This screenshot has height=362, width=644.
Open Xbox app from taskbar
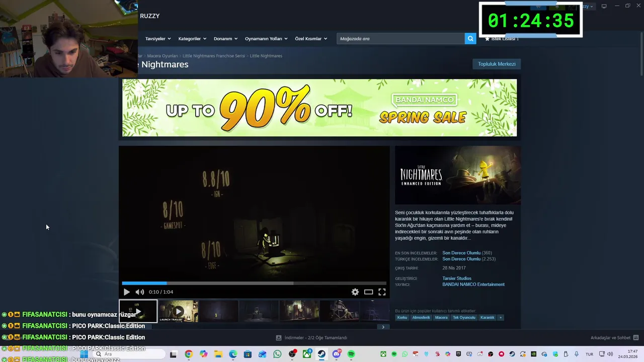click(307, 354)
